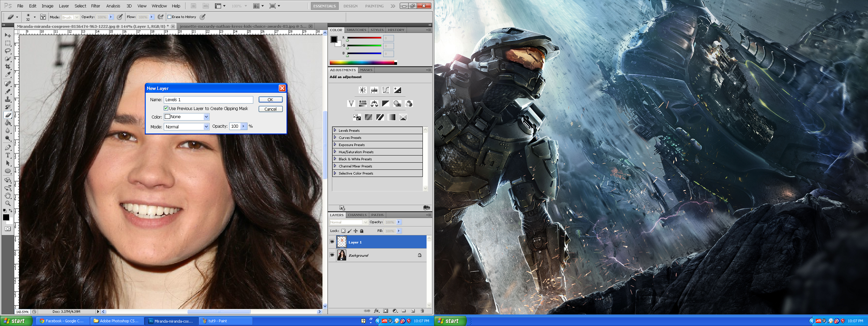Open Flow slider arrow in options bar
Screen dimensions: 868x326
(x=152, y=17)
